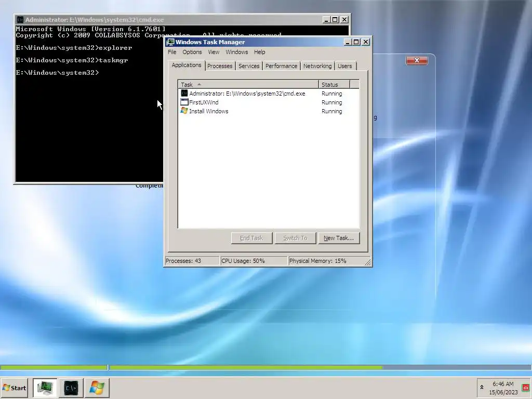532x399 pixels.
Task: Open the View menu in Task Manager
Action: point(214,52)
